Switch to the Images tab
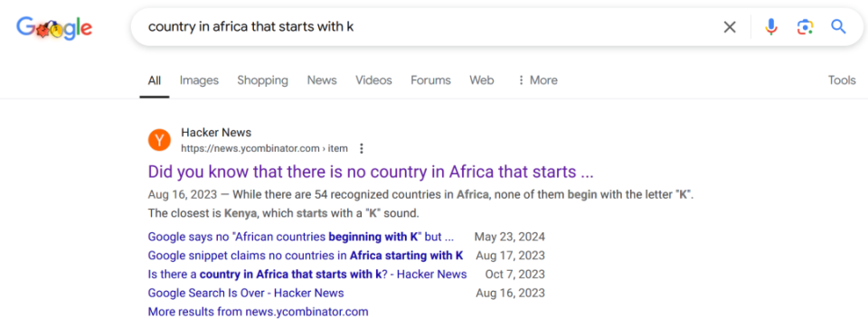Image resolution: width=868 pixels, height=327 pixels. (x=199, y=80)
